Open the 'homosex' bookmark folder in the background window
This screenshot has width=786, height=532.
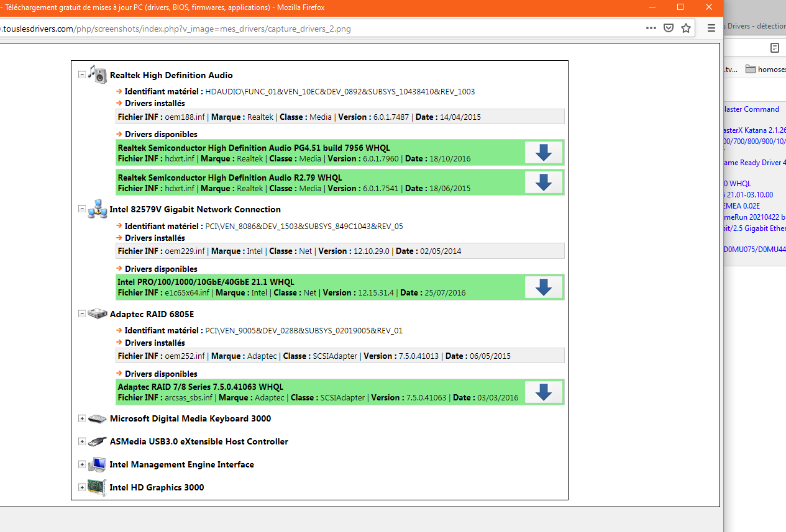point(765,70)
